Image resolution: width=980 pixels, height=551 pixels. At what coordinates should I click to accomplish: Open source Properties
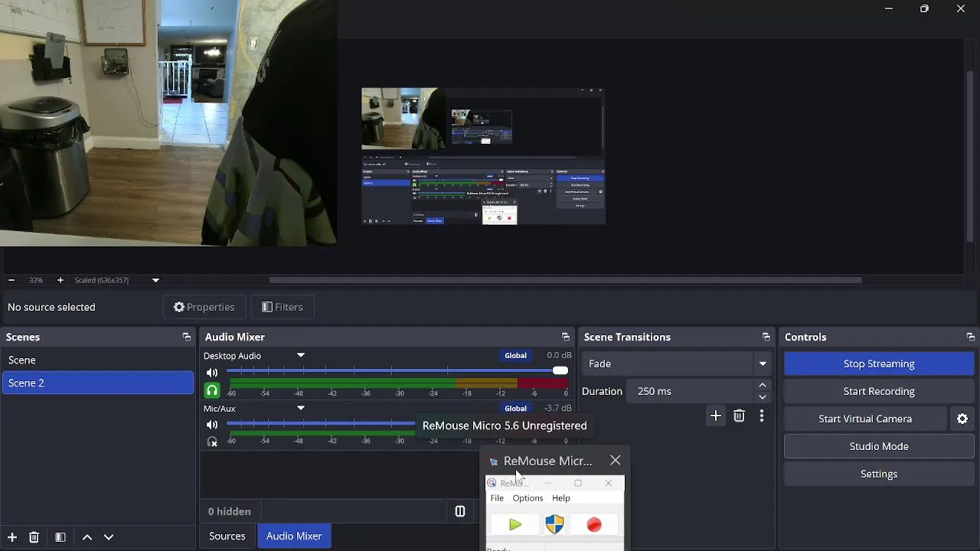(x=204, y=307)
